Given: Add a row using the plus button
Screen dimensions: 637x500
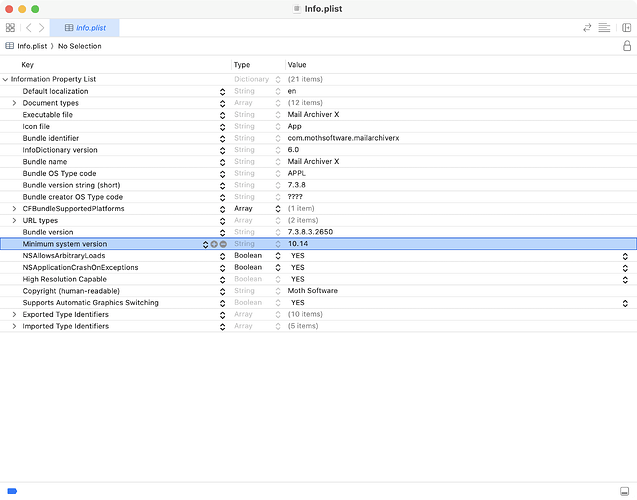Looking at the screenshot, I should [214, 244].
